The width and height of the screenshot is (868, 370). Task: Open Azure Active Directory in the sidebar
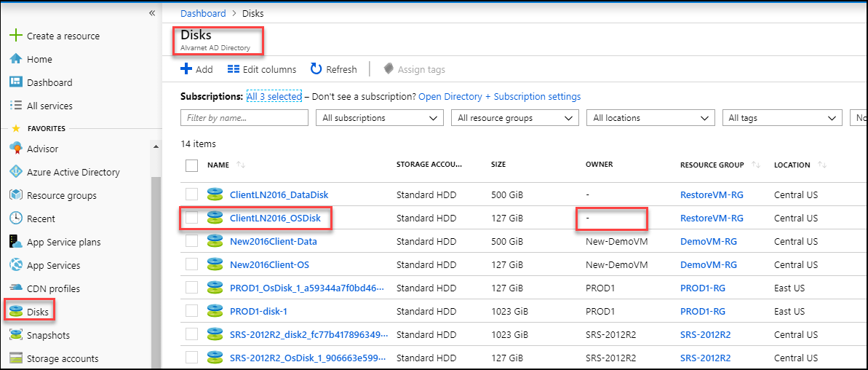coord(73,173)
